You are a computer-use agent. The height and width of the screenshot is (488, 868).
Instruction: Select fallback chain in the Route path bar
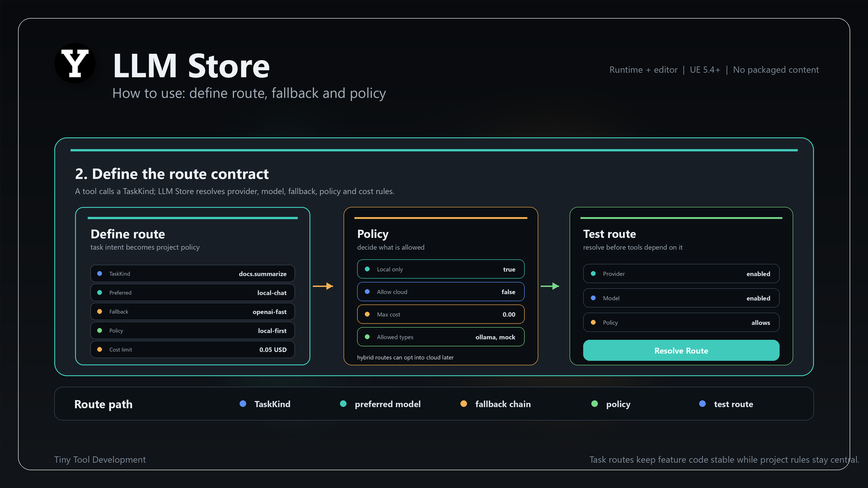503,404
